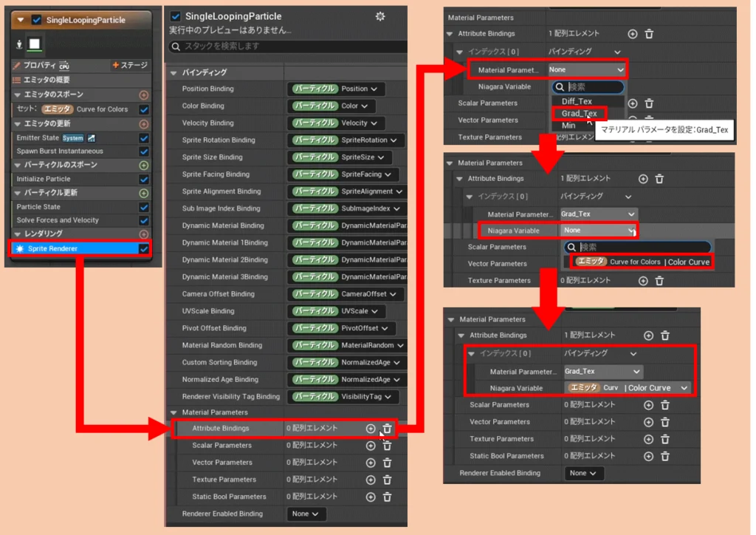This screenshot has height=535, width=756.
Task: Click green plus icon on パーティクル更新 section
Action: pyautogui.click(x=144, y=193)
